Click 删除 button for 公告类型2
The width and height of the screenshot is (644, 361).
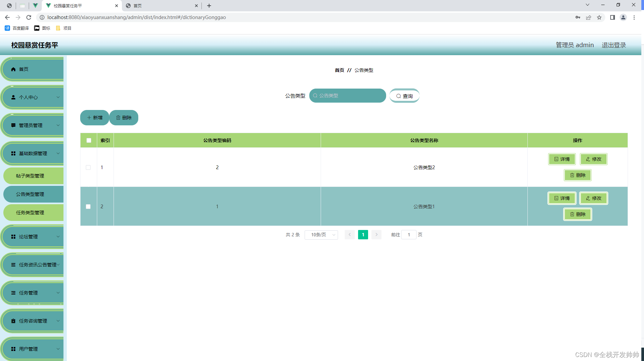coord(578,175)
